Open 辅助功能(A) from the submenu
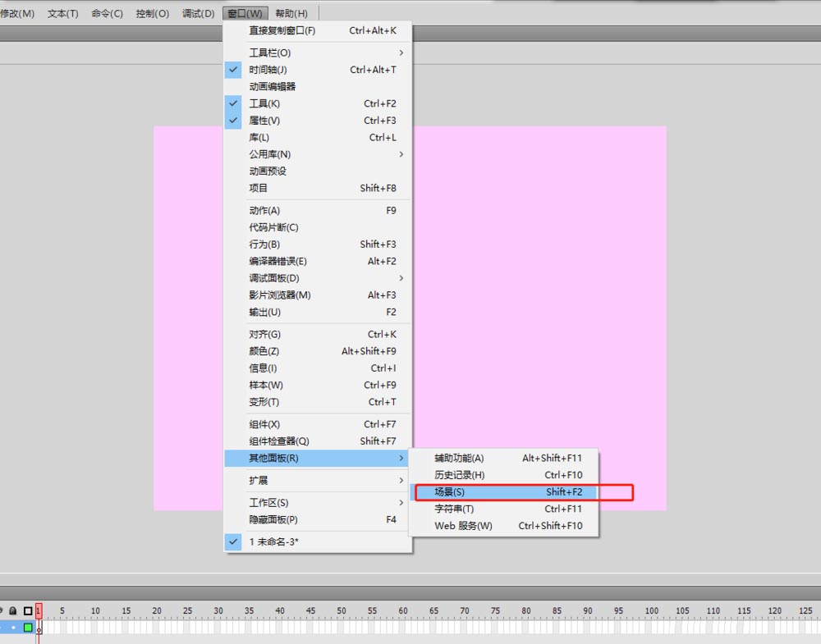This screenshot has height=644, width=821. click(503, 459)
